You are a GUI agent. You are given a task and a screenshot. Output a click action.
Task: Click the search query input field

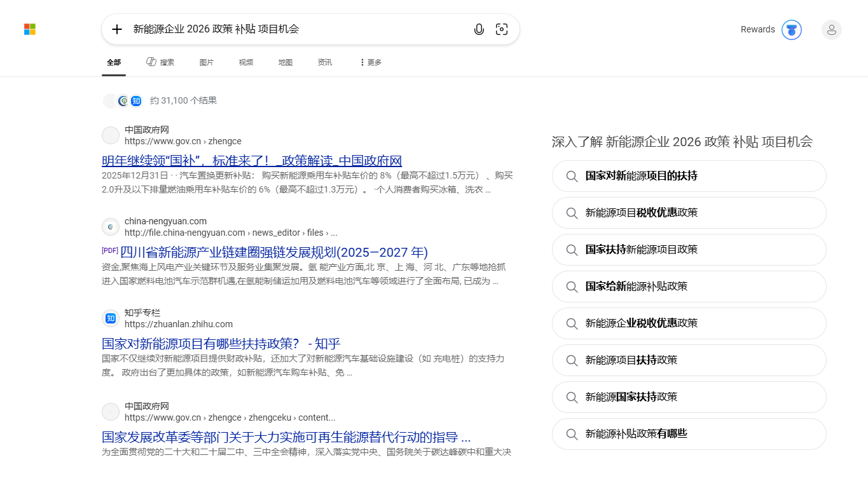299,29
